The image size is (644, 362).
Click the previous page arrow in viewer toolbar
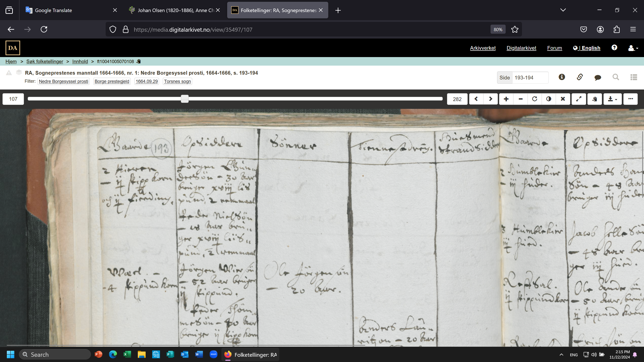point(476,99)
